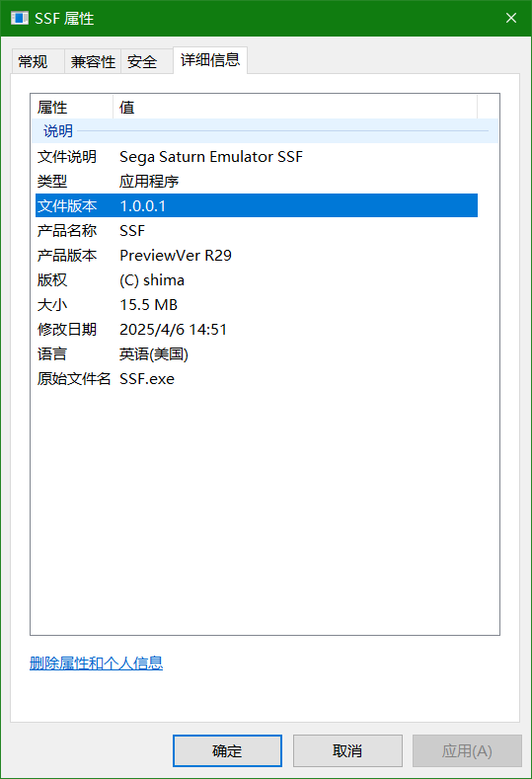This screenshot has height=779, width=532.
Task: Select the 类型 property row
Action: coord(257,182)
